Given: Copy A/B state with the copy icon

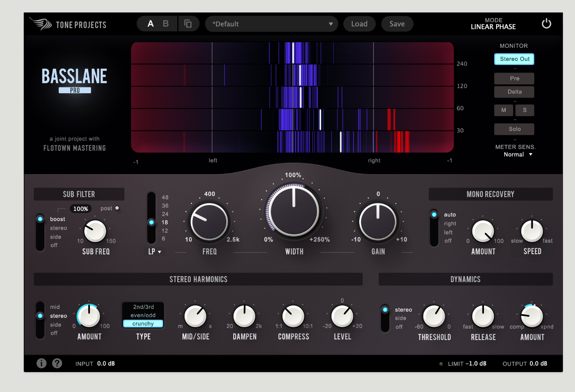Looking at the screenshot, I should [188, 24].
